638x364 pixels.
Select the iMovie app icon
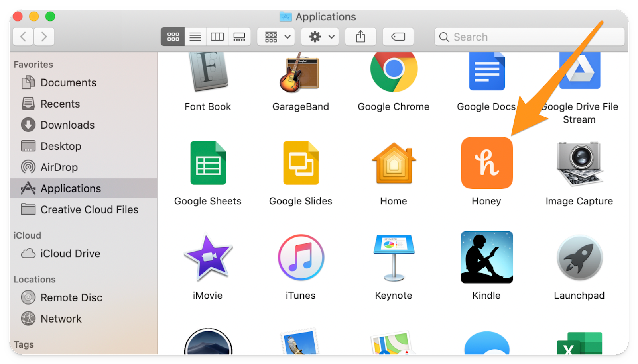pos(208,257)
